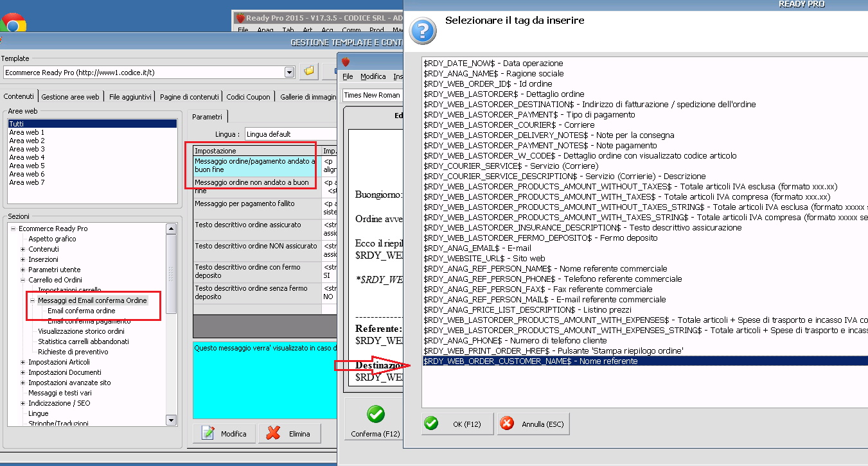Open the Art menu of Ready Pro 2015
Viewport: 868px width, 466px height.
coord(308,30)
